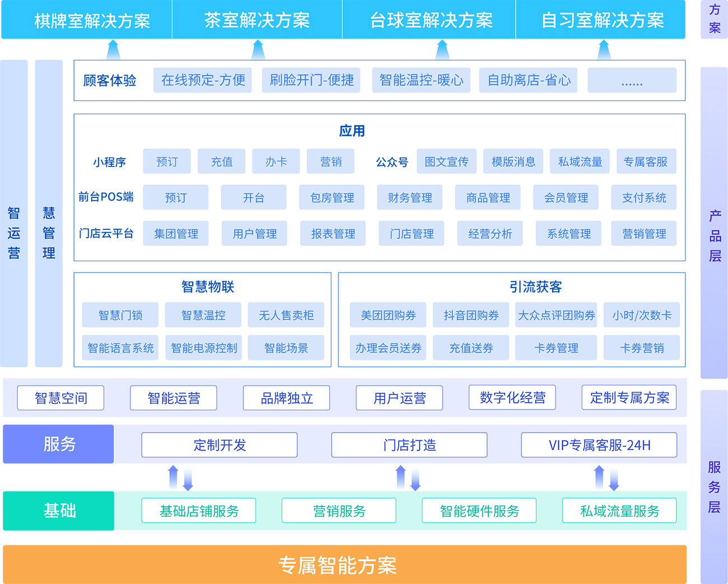Click the 开台 box in POS row
This screenshot has height=584, width=728.
[254, 197]
